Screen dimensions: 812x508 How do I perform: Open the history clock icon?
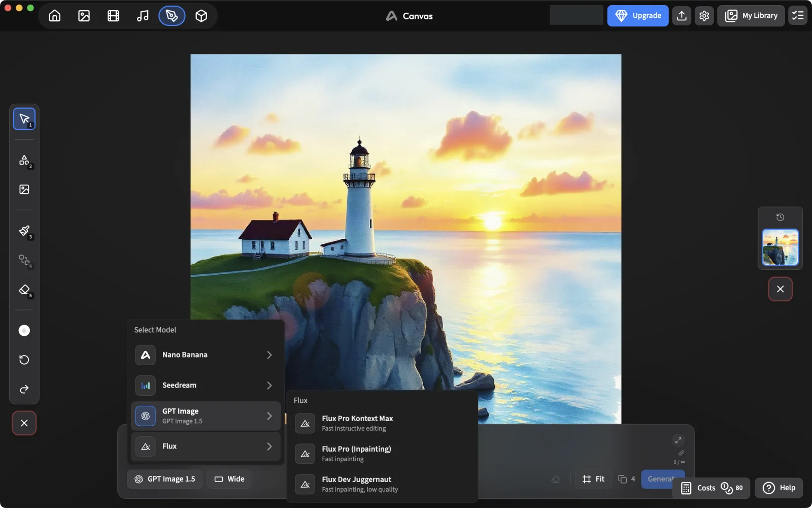coord(781,217)
